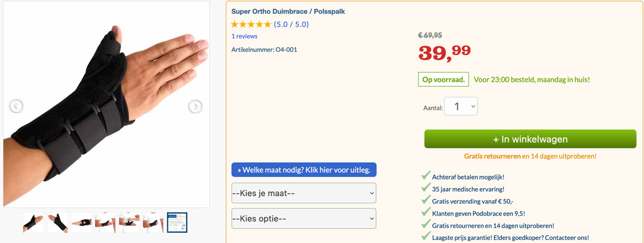This screenshot has width=644, height=243.
Task: Click the checkmark beside Laagste prijs garantie
Action: pyautogui.click(x=426, y=237)
